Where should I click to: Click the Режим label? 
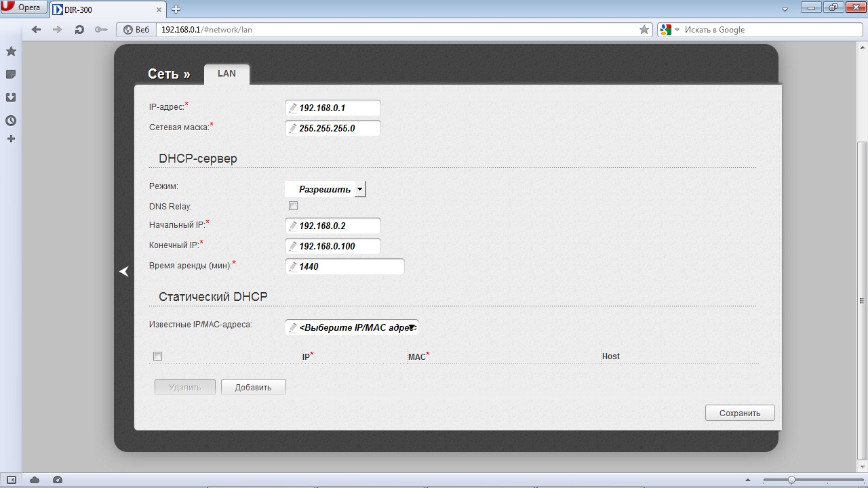(163, 186)
